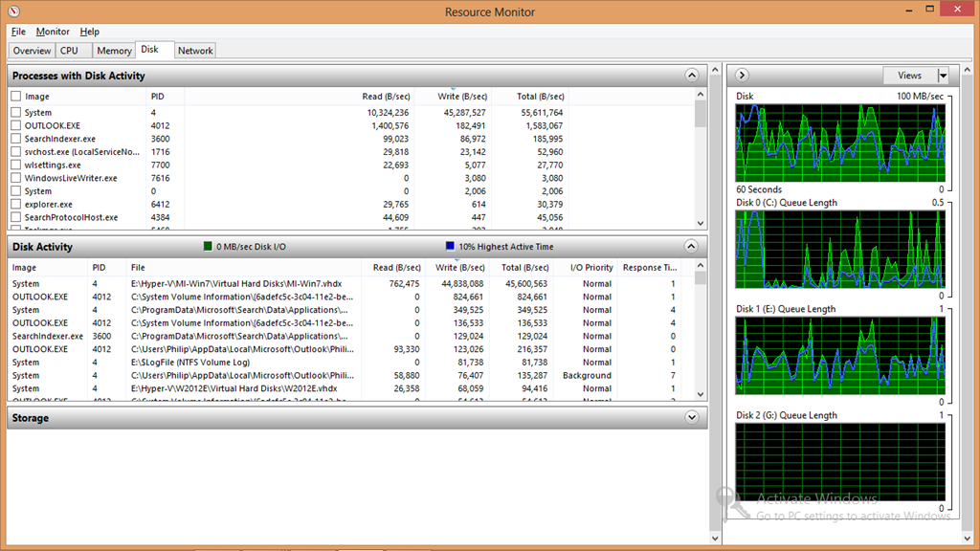Click the blue Highest Active Time swatch
Screen dimensions: 980x551
pyautogui.click(x=450, y=246)
